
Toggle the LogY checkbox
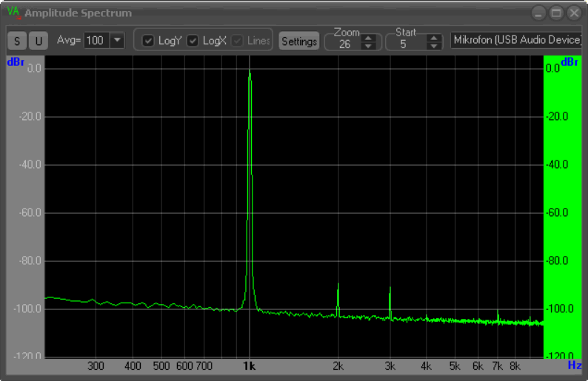tap(148, 41)
